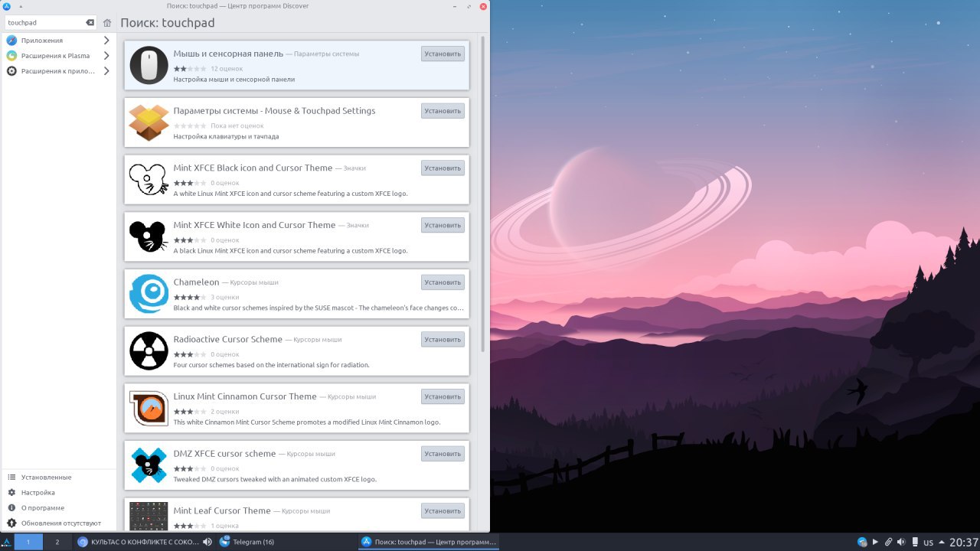The image size is (980, 551).
Task: Install Mouse & Touchpad Settings module
Action: [x=443, y=111]
